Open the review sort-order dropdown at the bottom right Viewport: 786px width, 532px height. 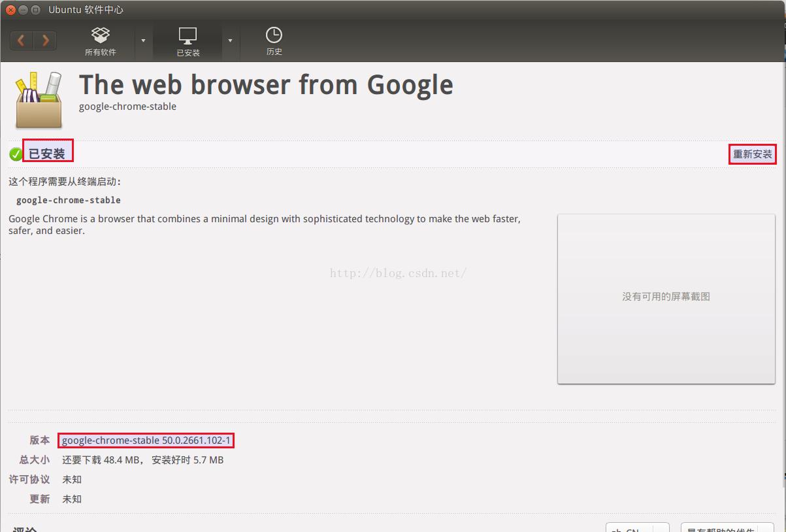click(x=727, y=527)
